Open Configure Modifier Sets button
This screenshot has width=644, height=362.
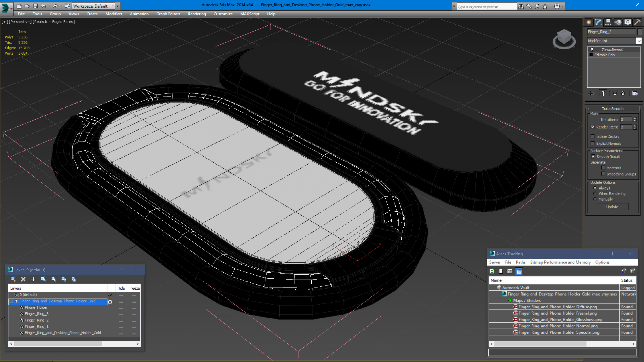(635, 93)
